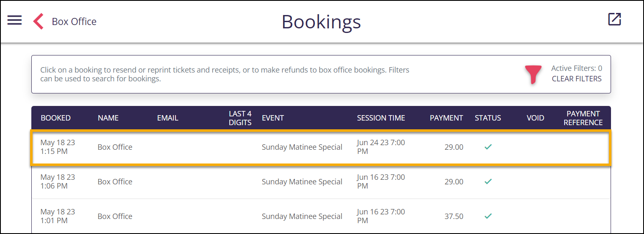
Task: Select the Session Time column header
Action: 381,118
